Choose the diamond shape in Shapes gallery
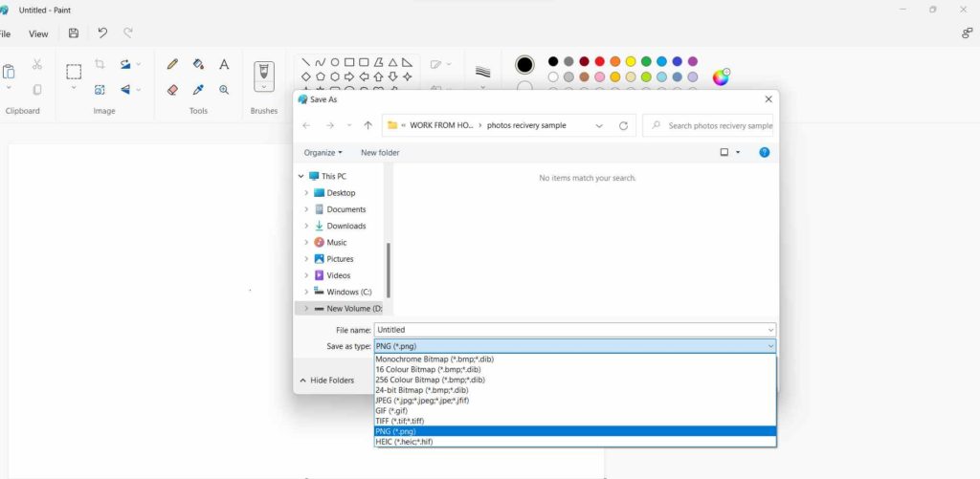 click(x=305, y=76)
